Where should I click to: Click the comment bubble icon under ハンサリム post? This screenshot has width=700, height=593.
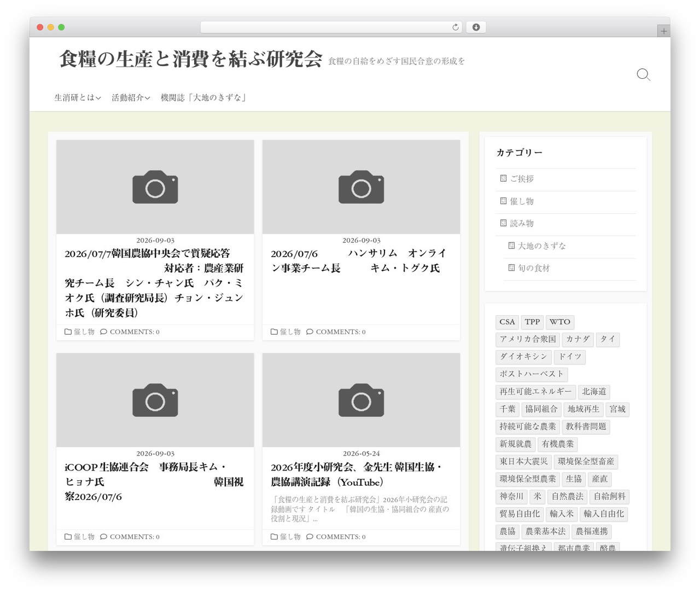[x=310, y=332]
